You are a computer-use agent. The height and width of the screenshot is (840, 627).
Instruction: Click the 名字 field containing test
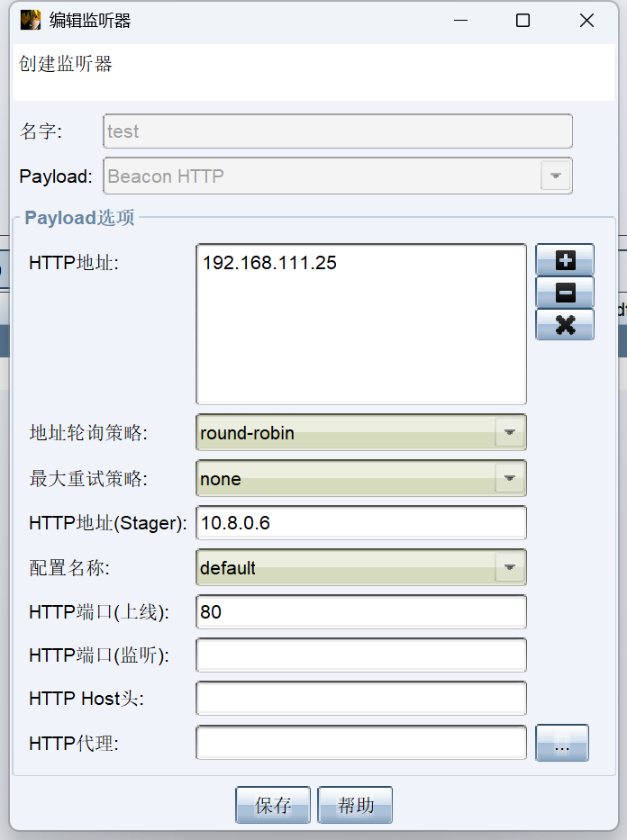coord(338,131)
